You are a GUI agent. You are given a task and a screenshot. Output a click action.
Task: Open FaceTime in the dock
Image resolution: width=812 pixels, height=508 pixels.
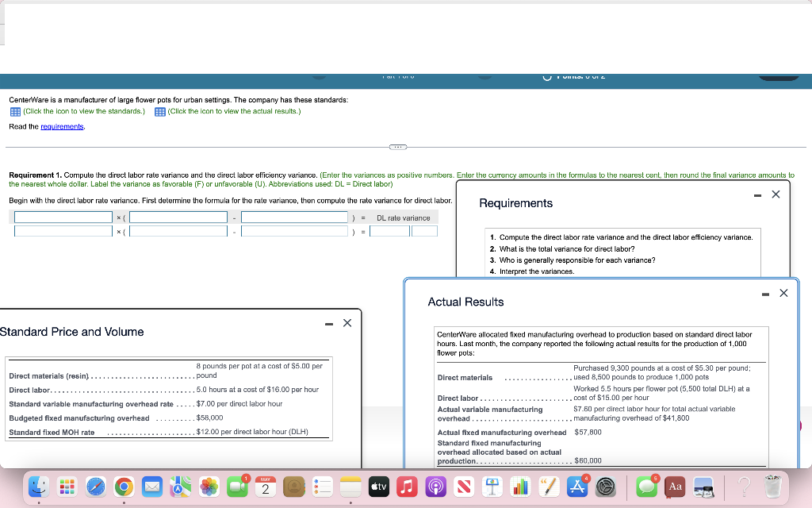[237, 487]
